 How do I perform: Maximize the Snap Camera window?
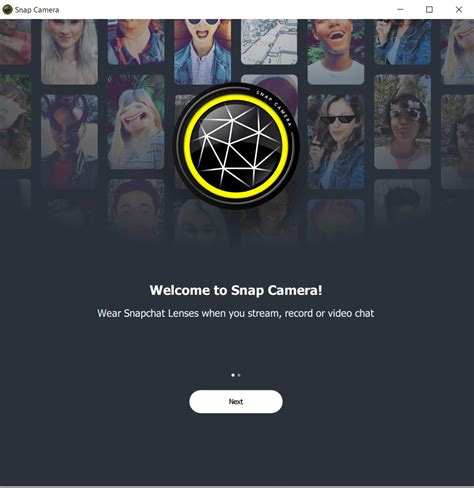[x=429, y=10]
